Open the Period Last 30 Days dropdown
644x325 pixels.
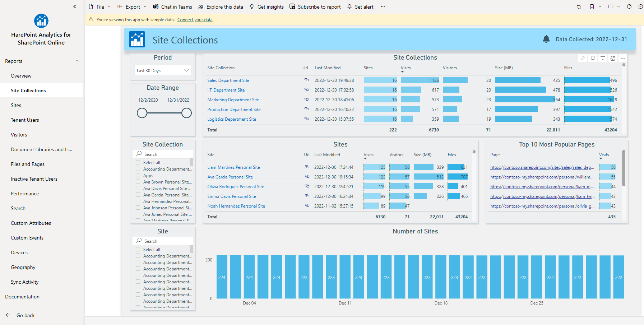pos(163,70)
